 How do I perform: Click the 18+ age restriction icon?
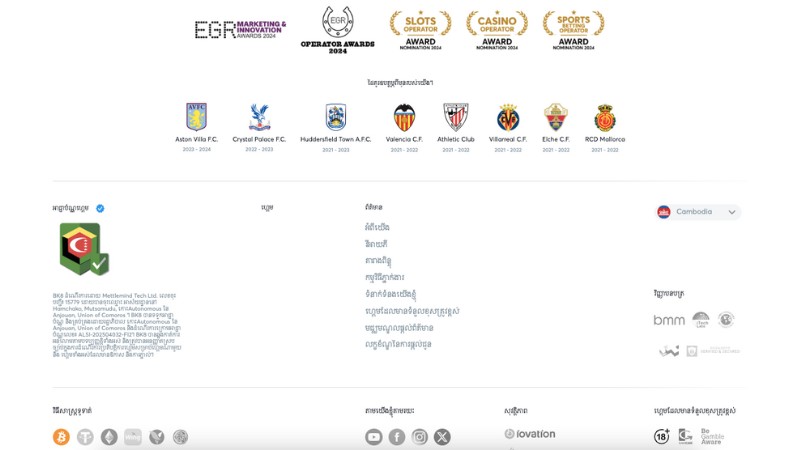tap(662, 436)
